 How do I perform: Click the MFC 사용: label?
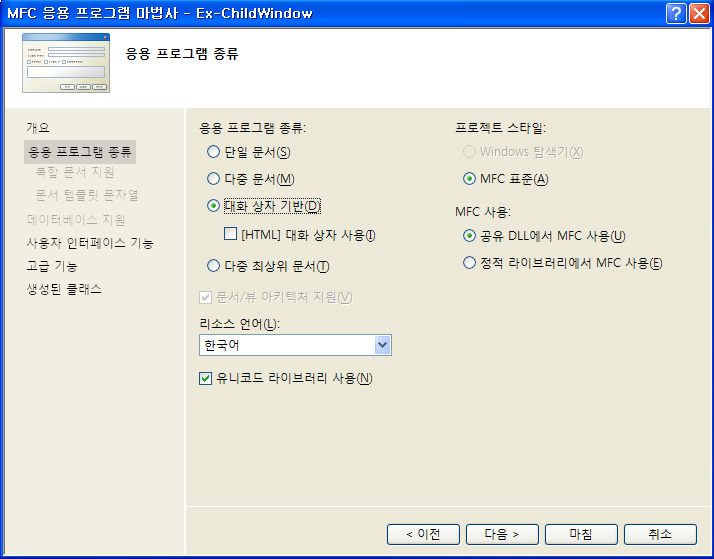pyautogui.click(x=483, y=212)
